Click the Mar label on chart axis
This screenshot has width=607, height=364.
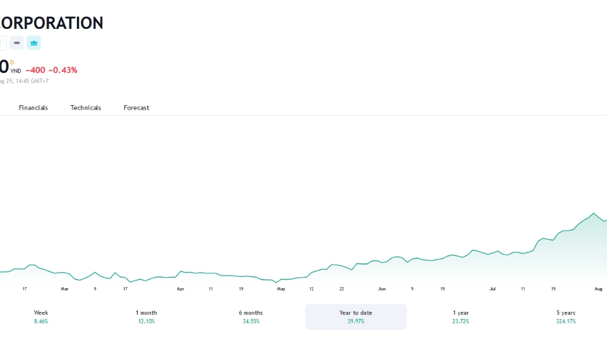point(65,289)
